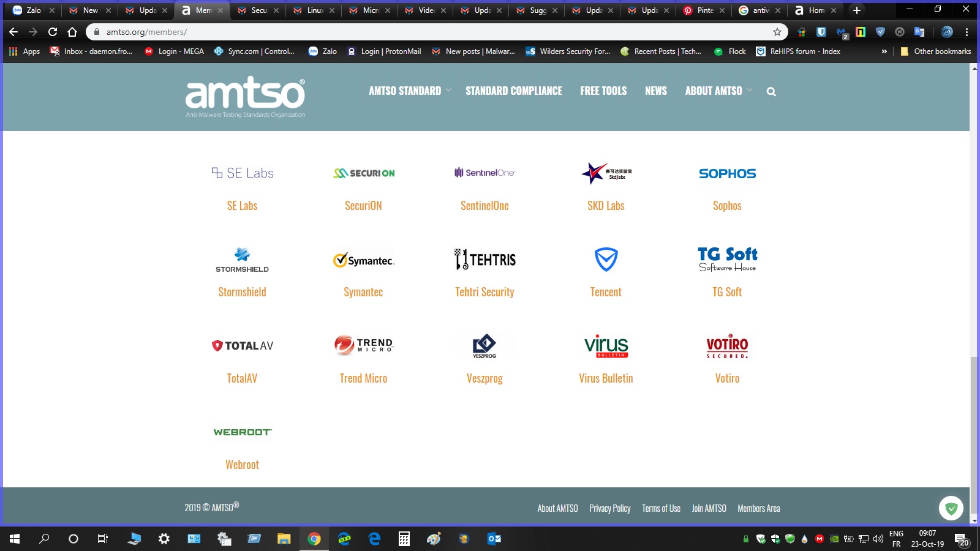
Task: Open taskbar Settings gear
Action: coord(164,539)
